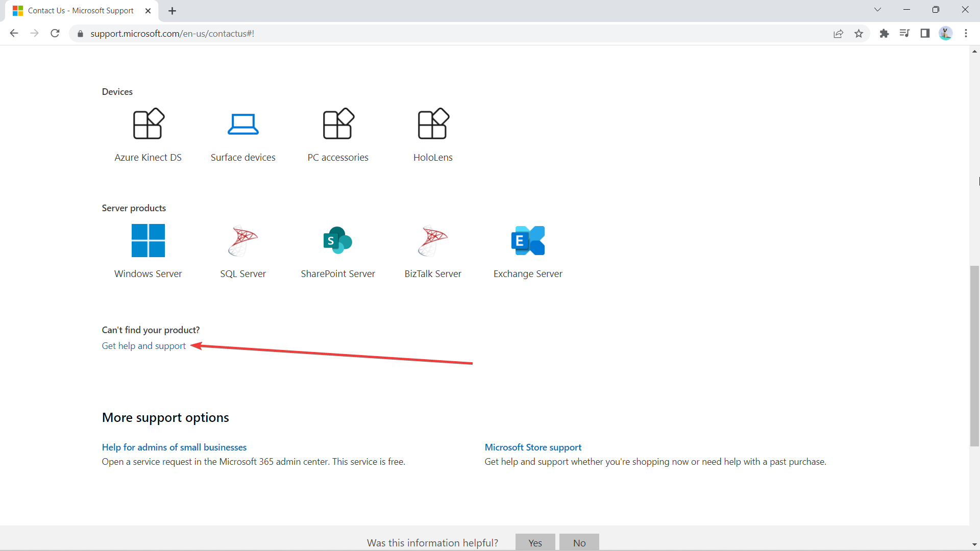980x551 pixels.
Task: Click the scrollbar down arrow
Action: pos(974,545)
